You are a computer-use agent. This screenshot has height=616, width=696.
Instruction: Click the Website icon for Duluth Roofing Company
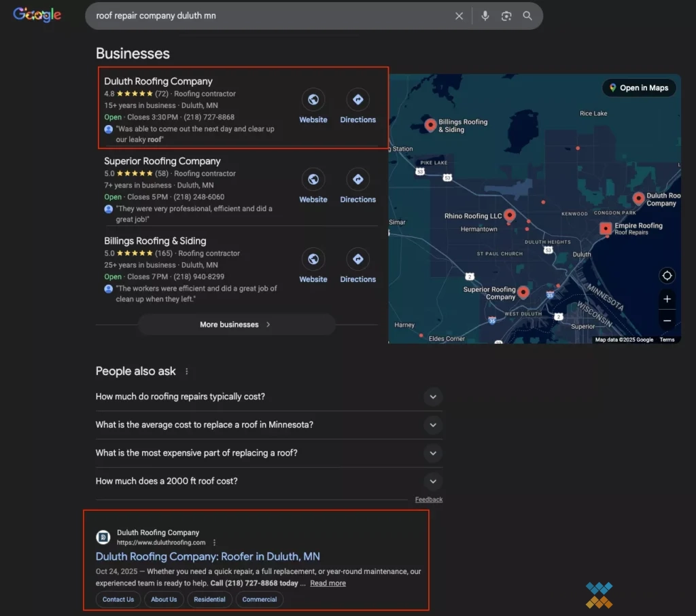pyautogui.click(x=313, y=100)
